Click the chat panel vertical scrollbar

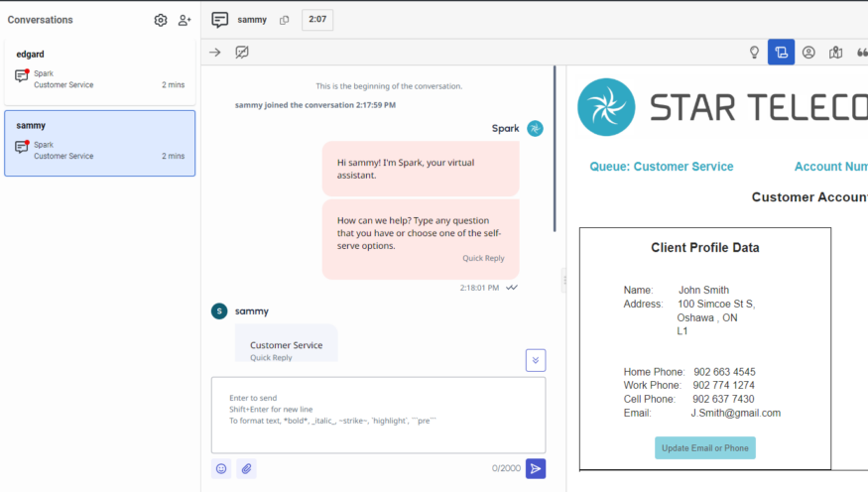point(555,149)
